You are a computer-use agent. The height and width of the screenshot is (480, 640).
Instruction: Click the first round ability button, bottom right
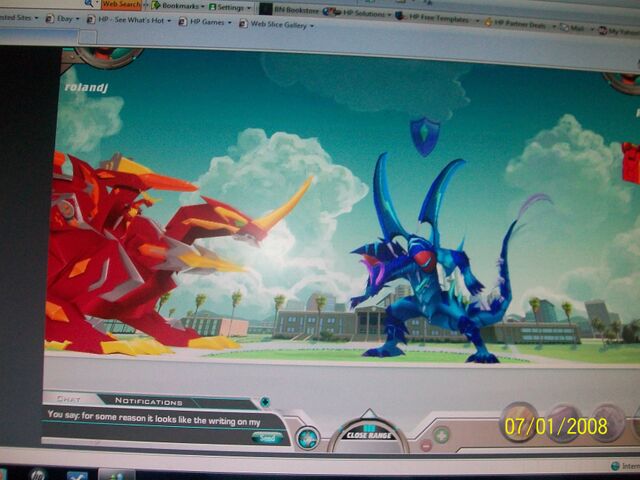tap(518, 422)
